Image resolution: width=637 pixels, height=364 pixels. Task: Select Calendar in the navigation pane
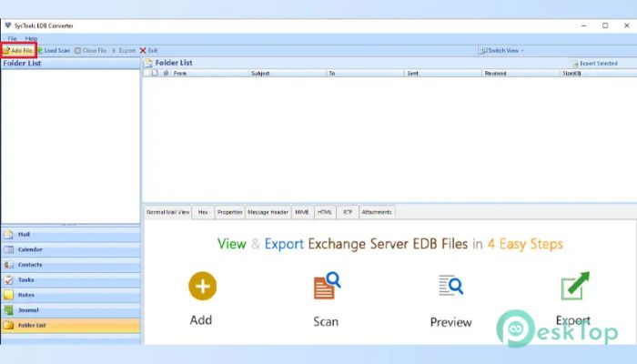(71, 249)
